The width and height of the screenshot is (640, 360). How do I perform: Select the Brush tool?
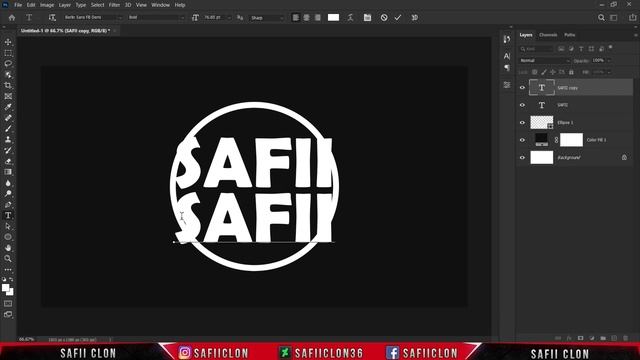(8, 129)
